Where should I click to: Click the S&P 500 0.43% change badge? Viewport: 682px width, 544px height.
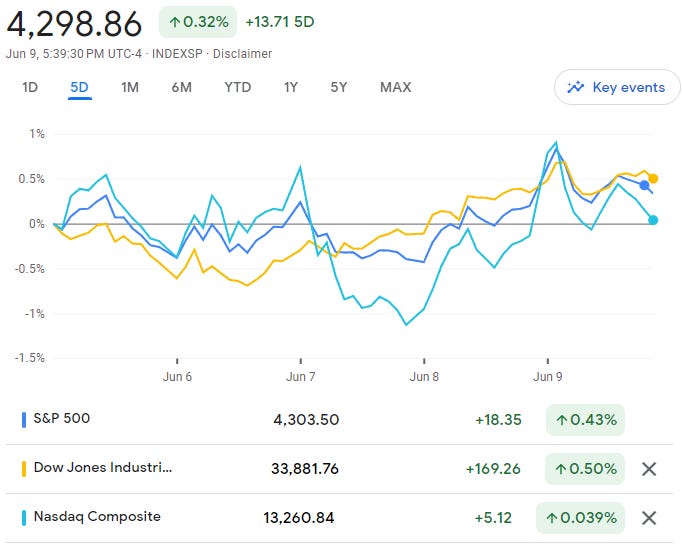tap(585, 420)
